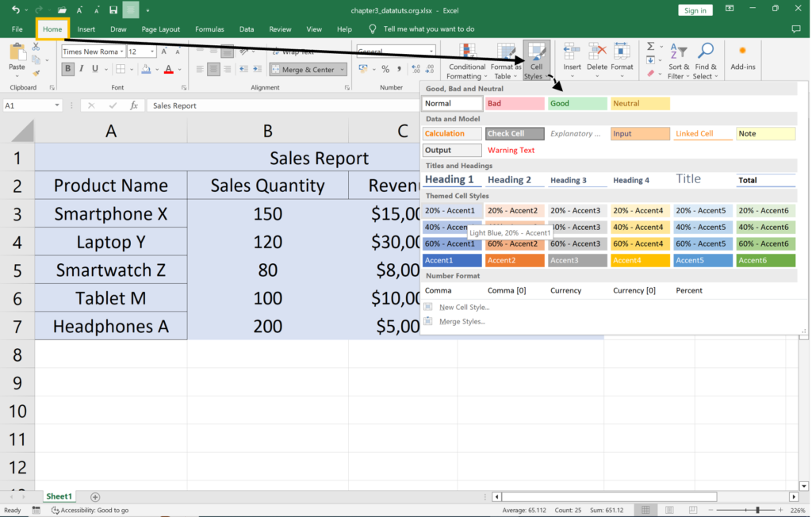
Task: Toggle Italic formatting
Action: click(82, 70)
